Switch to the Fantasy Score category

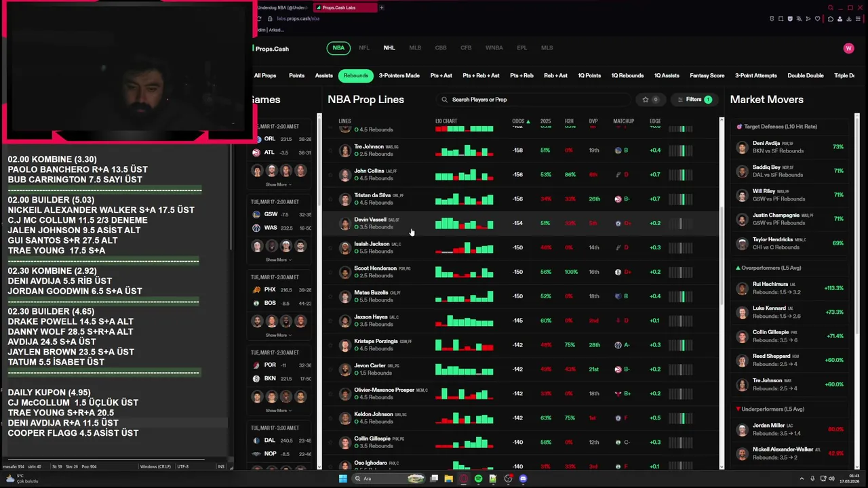pos(707,76)
